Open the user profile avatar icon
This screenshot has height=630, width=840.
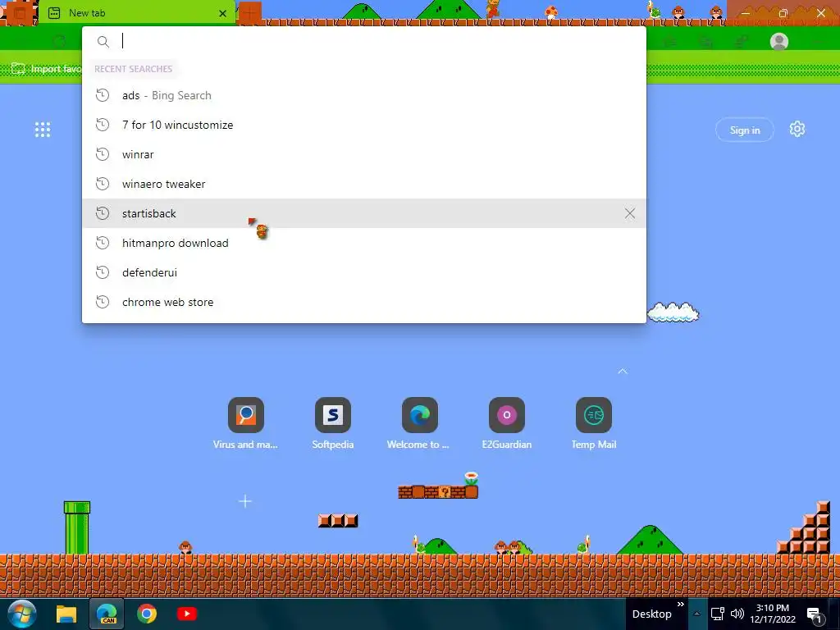click(x=779, y=41)
